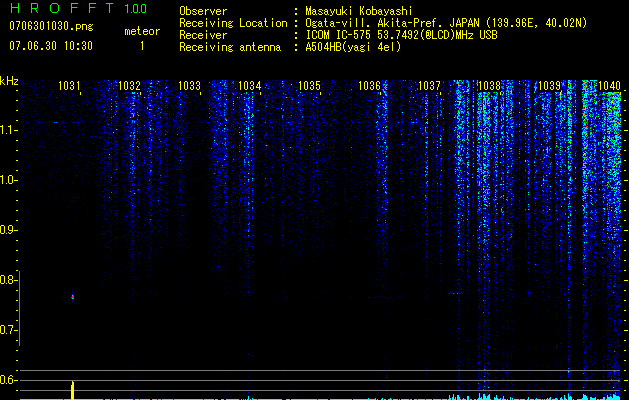Click the 1033 time marker

[x=189, y=85]
